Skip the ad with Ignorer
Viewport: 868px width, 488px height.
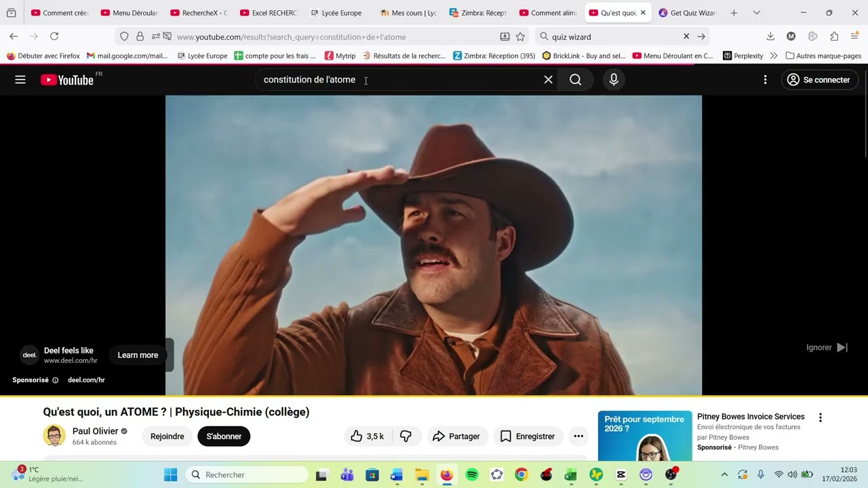[x=827, y=348]
